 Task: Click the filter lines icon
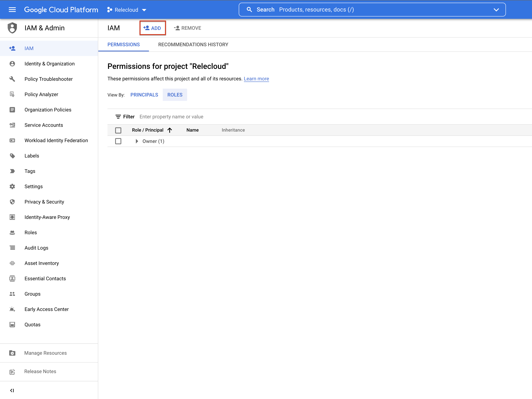pos(118,117)
